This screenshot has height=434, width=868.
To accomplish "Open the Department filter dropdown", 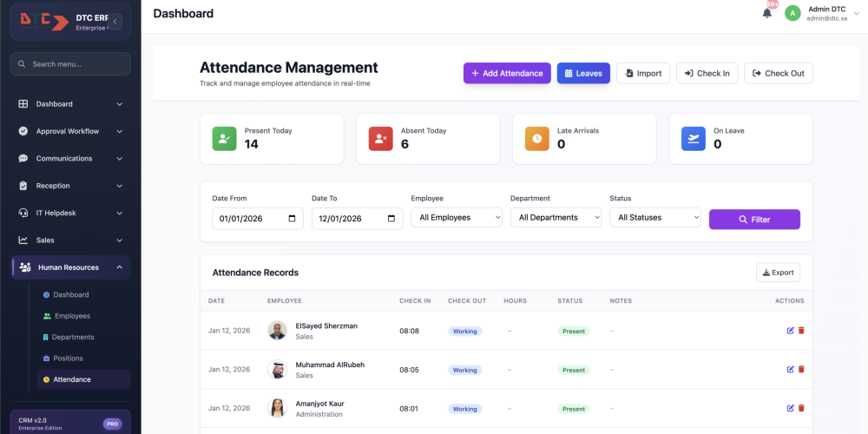I will 556,218.
